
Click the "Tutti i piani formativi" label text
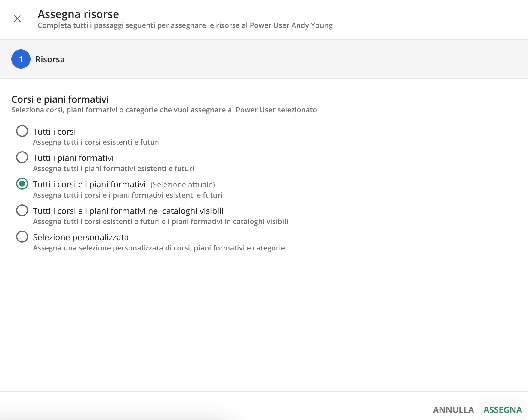point(73,158)
